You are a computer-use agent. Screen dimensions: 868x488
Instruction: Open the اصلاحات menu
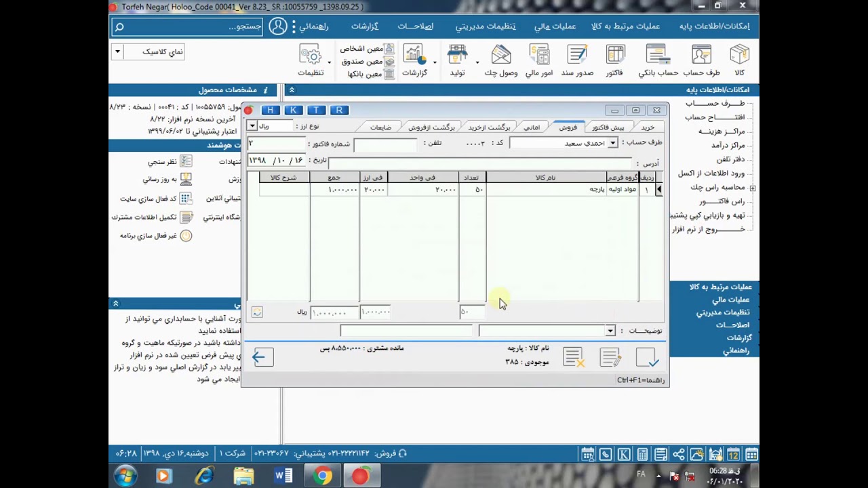tap(415, 26)
